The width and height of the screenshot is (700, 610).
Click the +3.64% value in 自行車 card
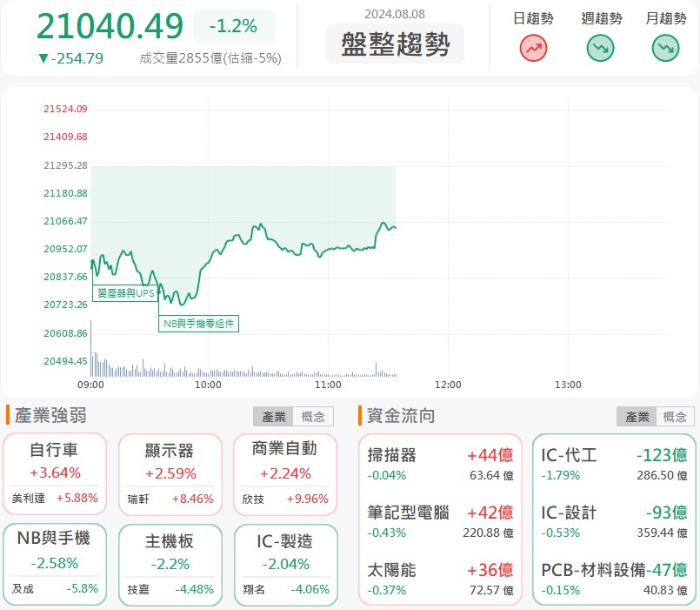[55, 473]
